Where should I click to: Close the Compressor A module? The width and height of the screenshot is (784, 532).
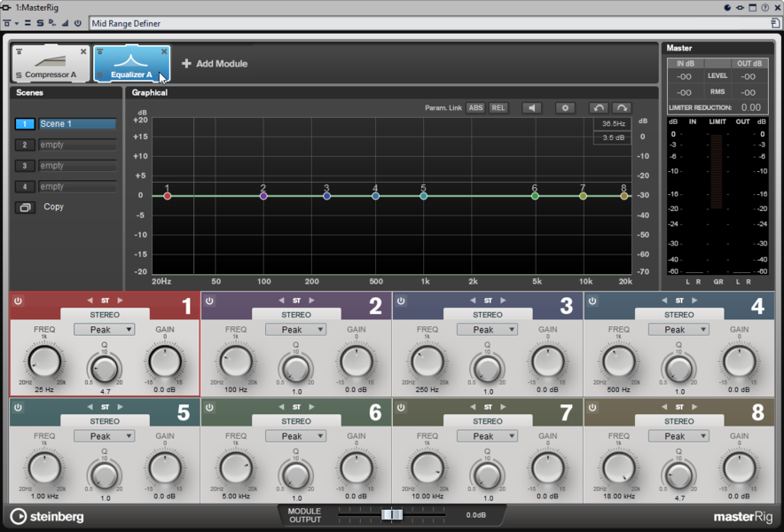pos(83,51)
